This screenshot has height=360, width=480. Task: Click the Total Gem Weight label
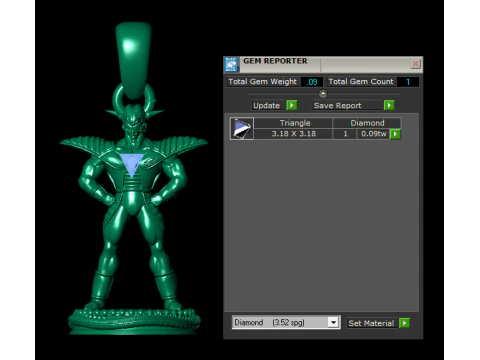(262, 82)
